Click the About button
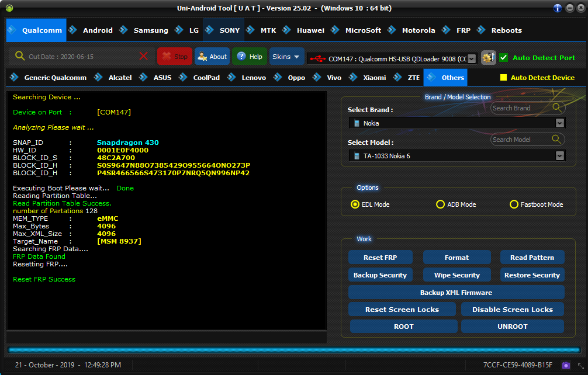This screenshot has height=375, width=588. (212, 57)
